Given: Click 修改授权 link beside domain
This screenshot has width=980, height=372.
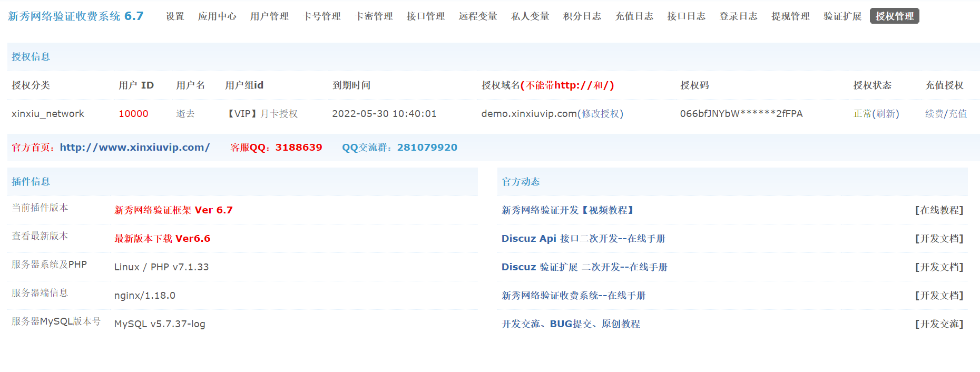Looking at the screenshot, I should 600,114.
